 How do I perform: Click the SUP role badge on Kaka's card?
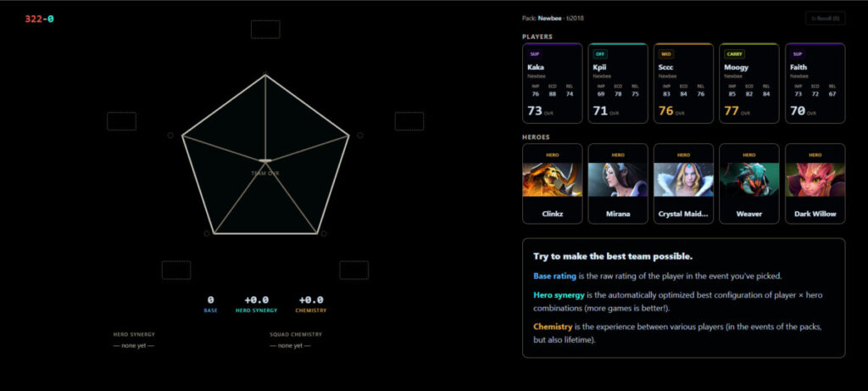point(535,54)
